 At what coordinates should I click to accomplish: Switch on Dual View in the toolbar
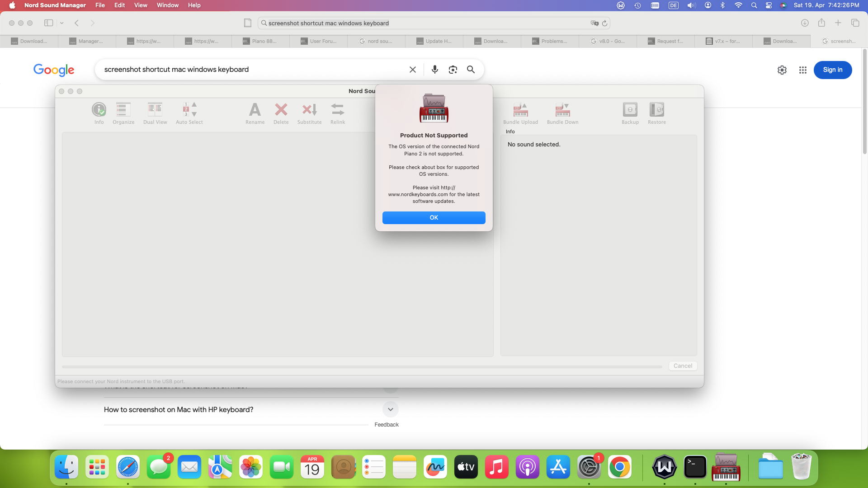(155, 113)
